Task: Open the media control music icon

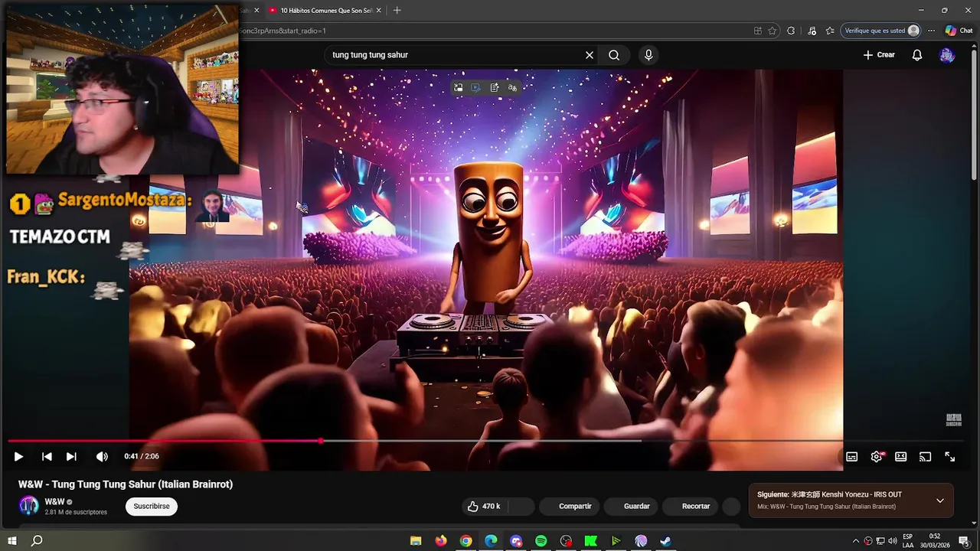Action: pyautogui.click(x=811, y=31)
